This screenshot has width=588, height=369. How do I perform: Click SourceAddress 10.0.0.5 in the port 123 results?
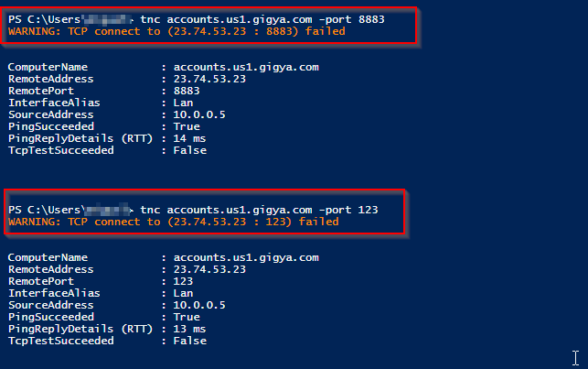point(200,305)
